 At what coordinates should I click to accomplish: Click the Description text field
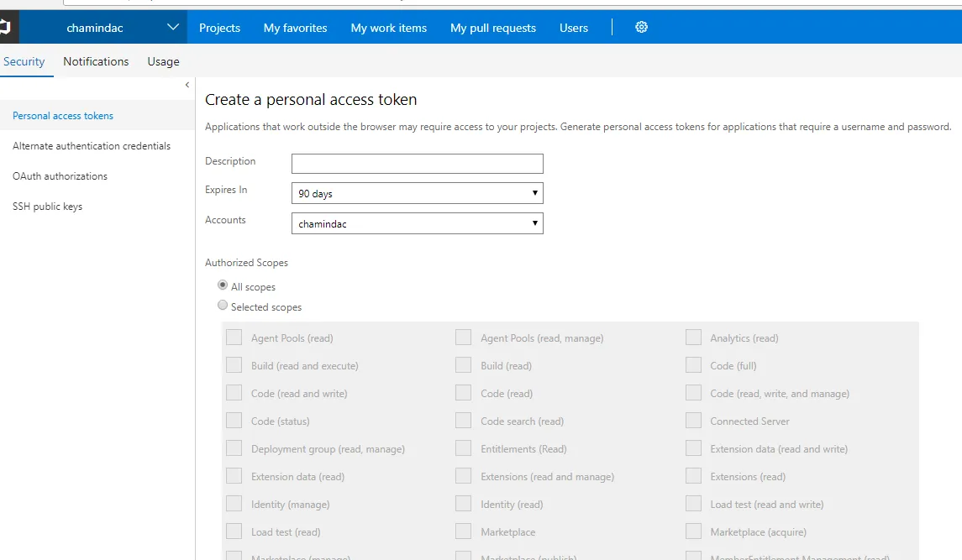(417, 164)
